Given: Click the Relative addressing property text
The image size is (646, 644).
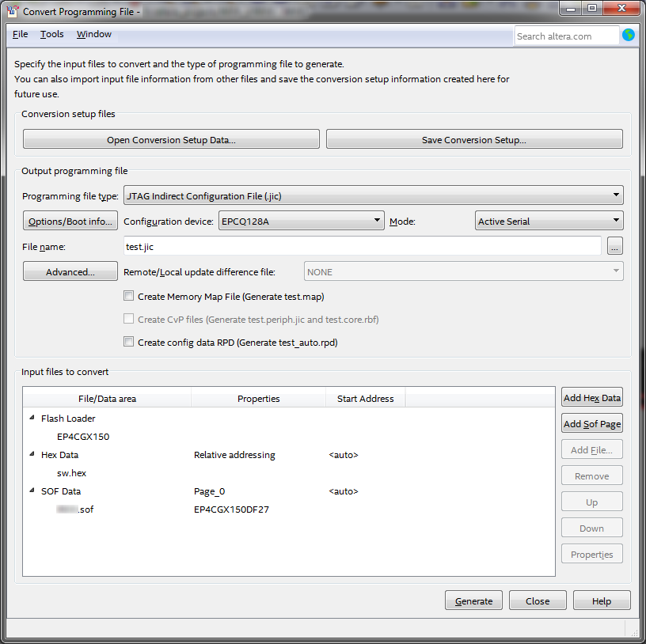Looking at the screenshot, I should coord(234,455).
